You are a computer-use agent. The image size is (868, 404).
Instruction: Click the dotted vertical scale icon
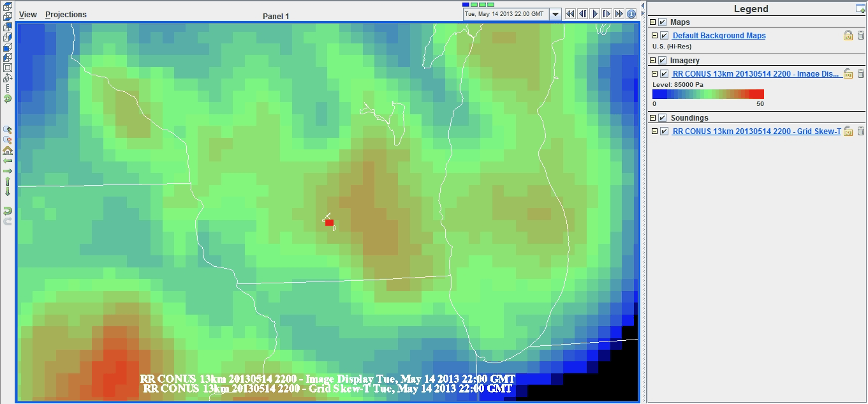pos(8,88)
